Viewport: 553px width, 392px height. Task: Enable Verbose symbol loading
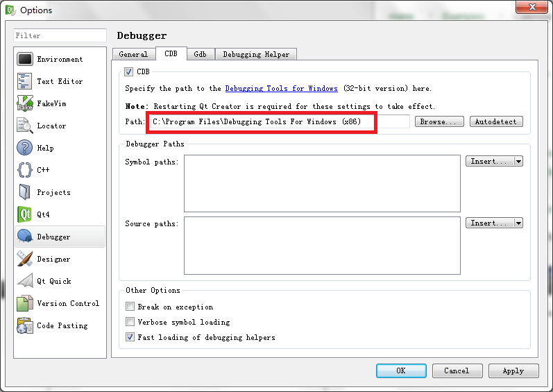tap(130, 322)
